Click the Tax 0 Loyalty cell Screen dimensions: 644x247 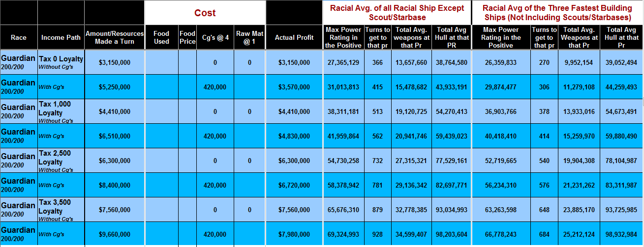pos(61,62)
